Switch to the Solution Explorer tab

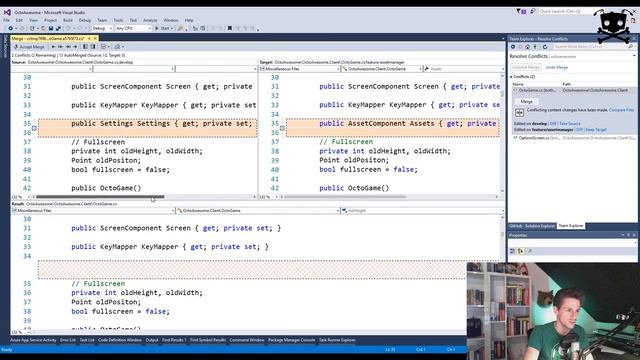[x=540, y=226]
